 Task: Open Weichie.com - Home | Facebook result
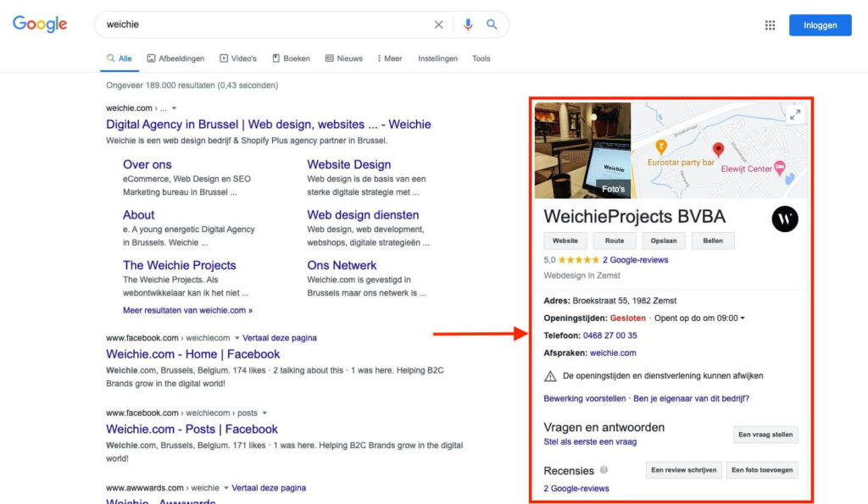[x=192, y=354]
